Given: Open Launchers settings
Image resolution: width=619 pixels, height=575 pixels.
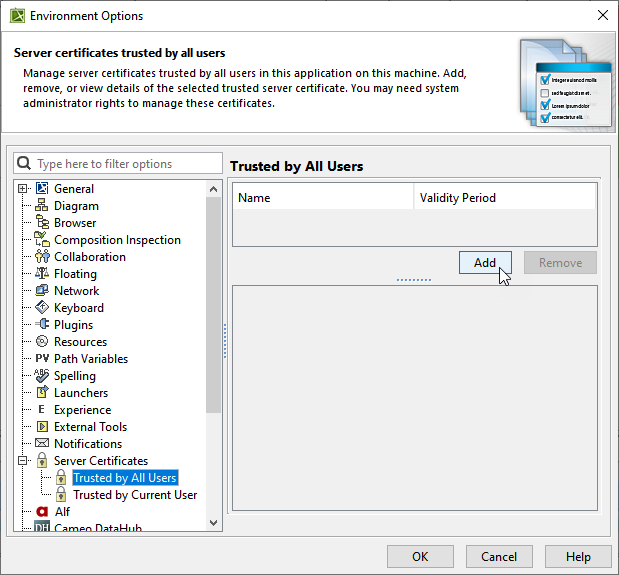Looking at the screenshot, I should 81,393.
